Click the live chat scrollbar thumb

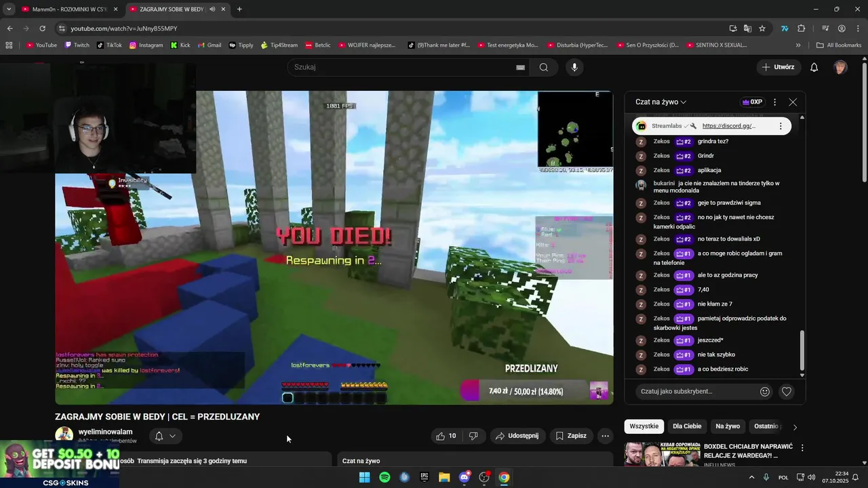pos(802,350)
